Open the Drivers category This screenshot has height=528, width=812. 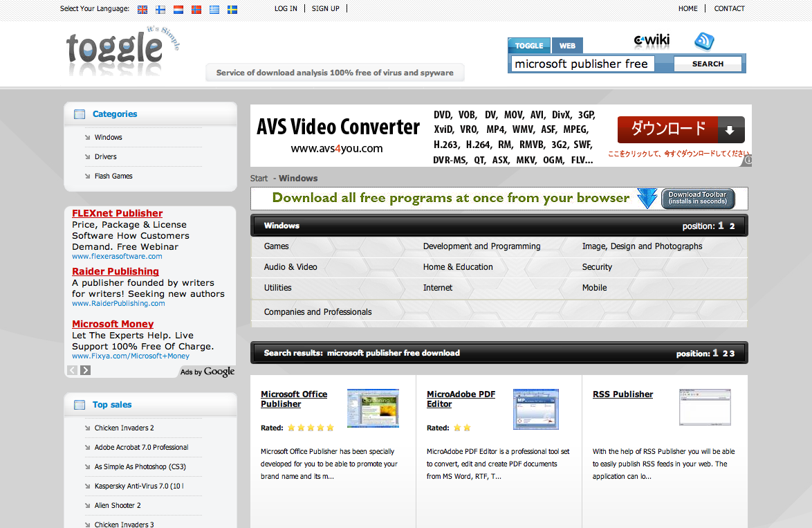pos(106,156)
